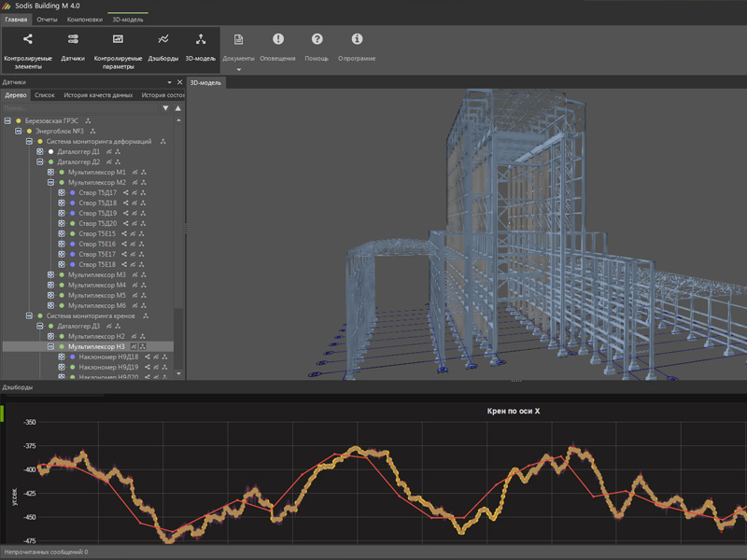Click the Поиск search field

[x=75, y=108]
